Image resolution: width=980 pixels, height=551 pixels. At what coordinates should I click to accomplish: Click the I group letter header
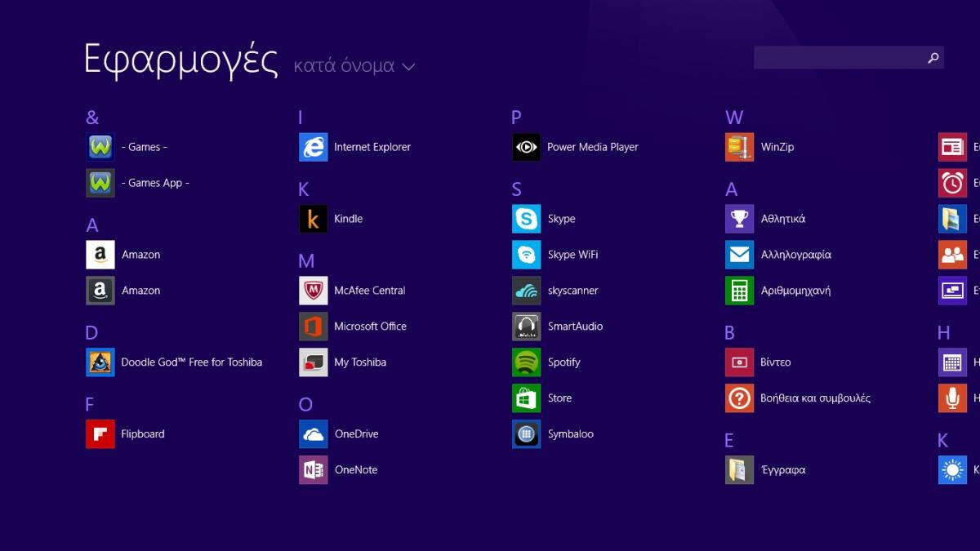[x=301, y=118]
